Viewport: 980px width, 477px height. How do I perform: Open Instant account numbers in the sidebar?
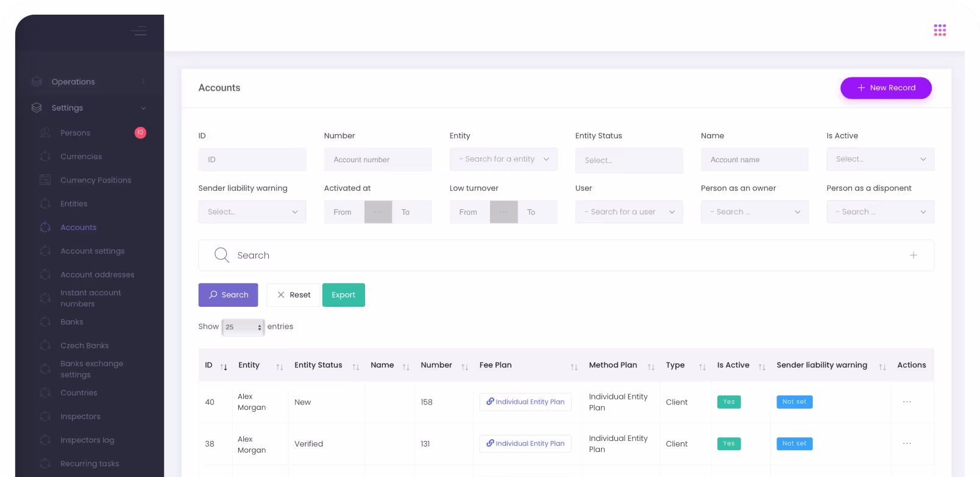click(90, 298)
